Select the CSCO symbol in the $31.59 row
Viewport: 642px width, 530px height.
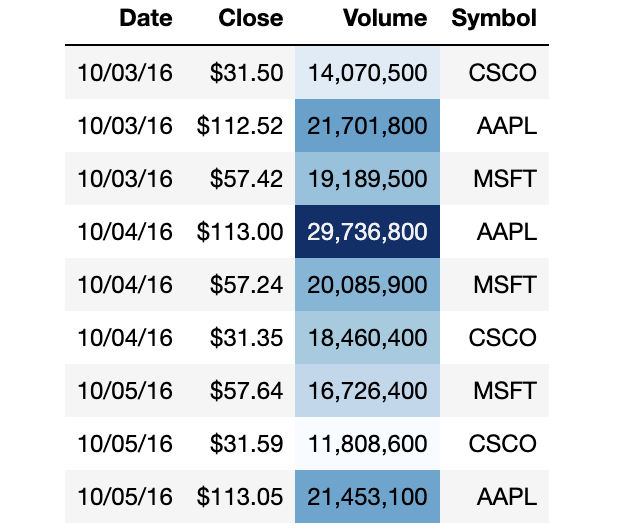pos(503,444)
